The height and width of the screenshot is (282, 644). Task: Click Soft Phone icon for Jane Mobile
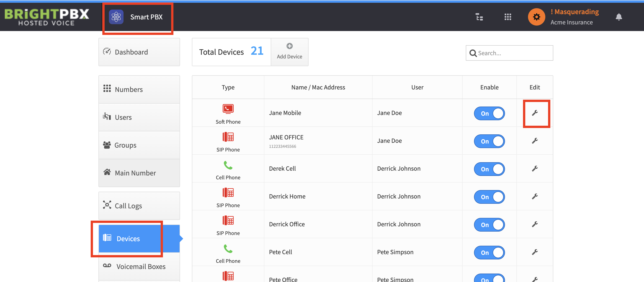click(228, 109)
